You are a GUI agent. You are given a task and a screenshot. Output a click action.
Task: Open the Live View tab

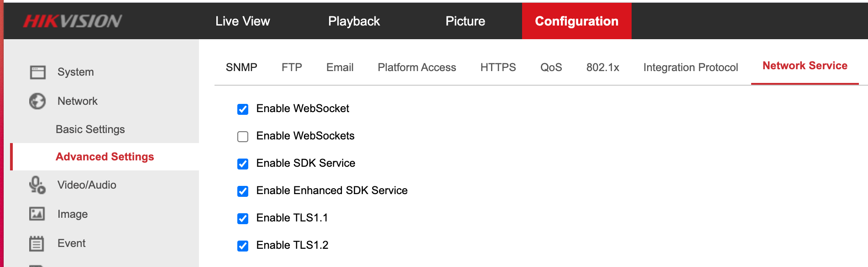[x=242, y=21]
